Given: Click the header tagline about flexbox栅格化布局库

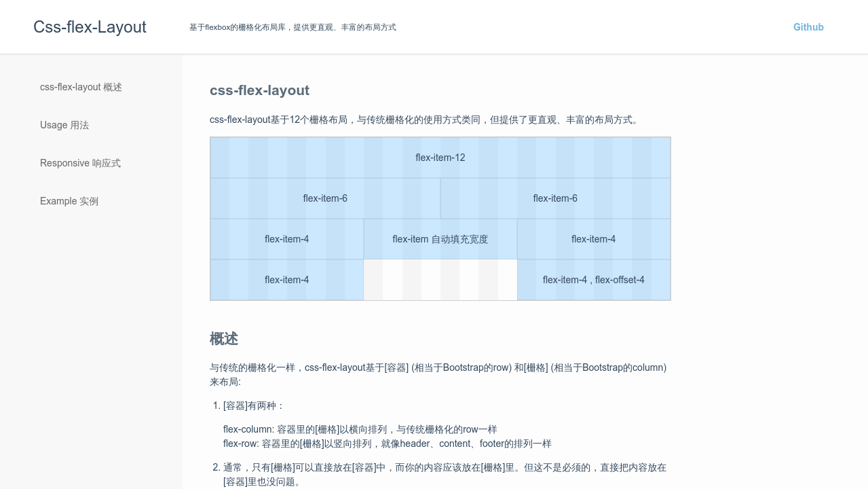Looking at the screenshot, I should point(293,27).
